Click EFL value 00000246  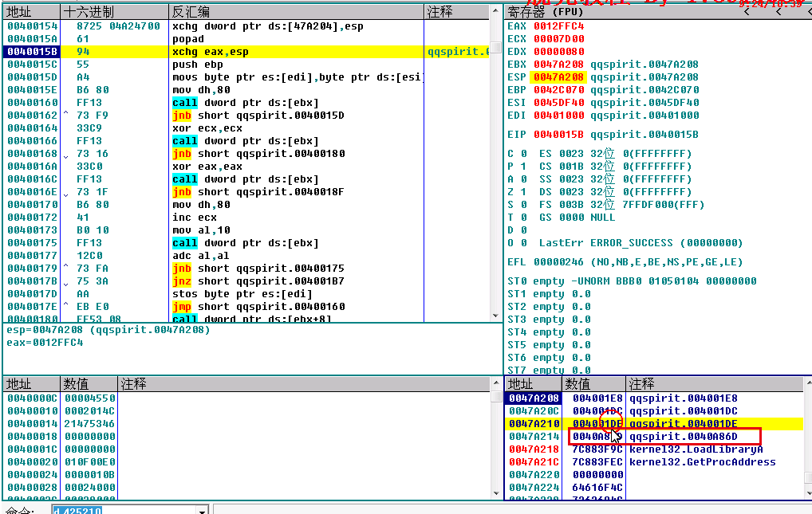(559, 262)
